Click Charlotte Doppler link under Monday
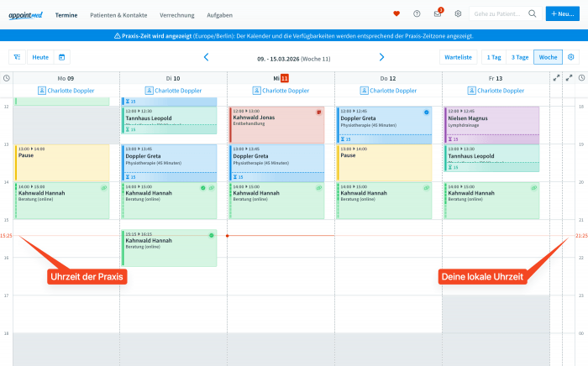The width and height of the screenshot is (588, 366). click(66, 91)
